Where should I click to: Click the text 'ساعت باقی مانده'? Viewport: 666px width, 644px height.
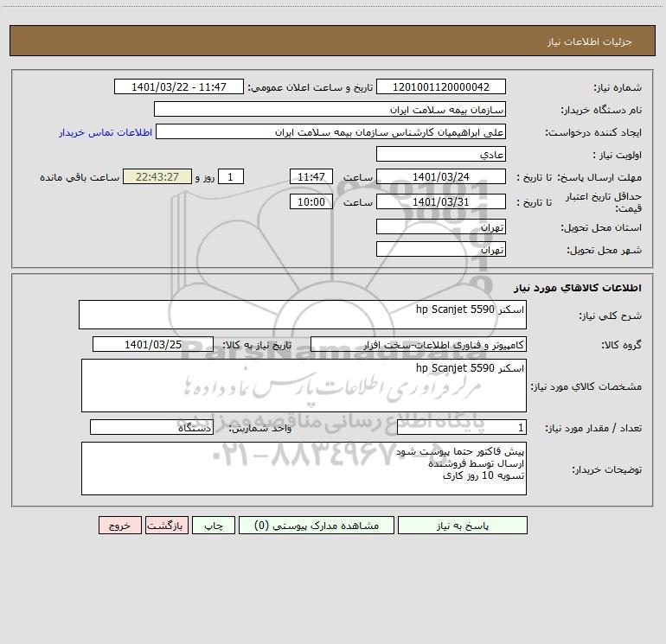click(80, 177)
